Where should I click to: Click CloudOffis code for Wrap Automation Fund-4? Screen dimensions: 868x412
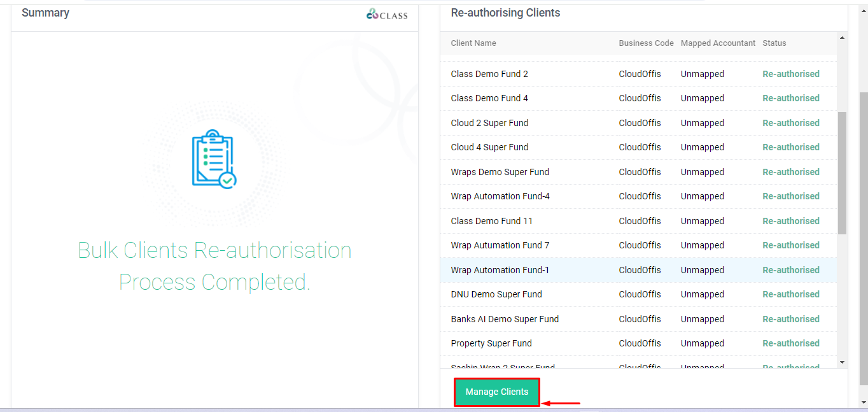click(x=640, y=196)
